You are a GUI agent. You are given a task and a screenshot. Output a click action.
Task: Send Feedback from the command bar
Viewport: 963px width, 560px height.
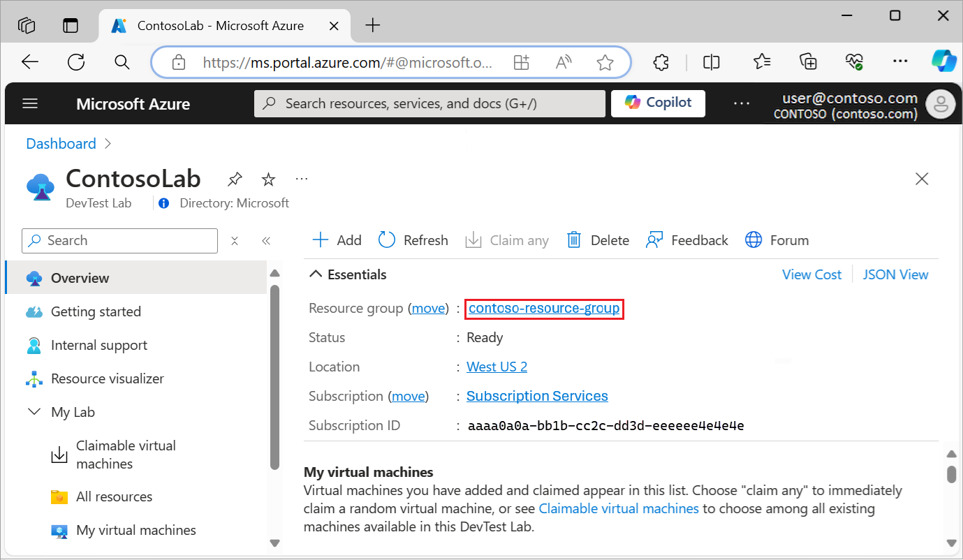(686, 240)
